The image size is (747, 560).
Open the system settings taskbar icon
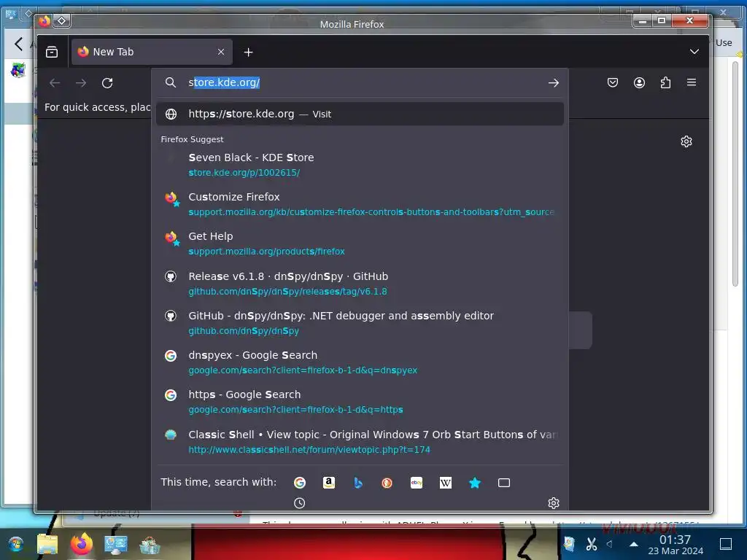(116, 544)
